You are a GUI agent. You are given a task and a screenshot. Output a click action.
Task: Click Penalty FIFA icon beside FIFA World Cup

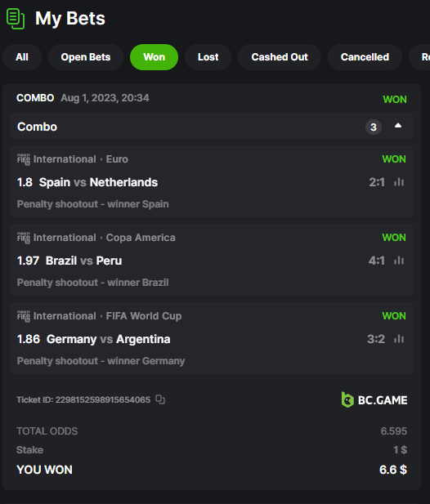coord(24,316)
